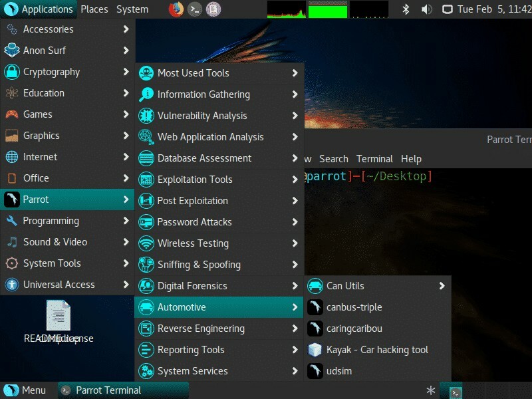Click the Password Attacks key icon

tap(146, 222)
